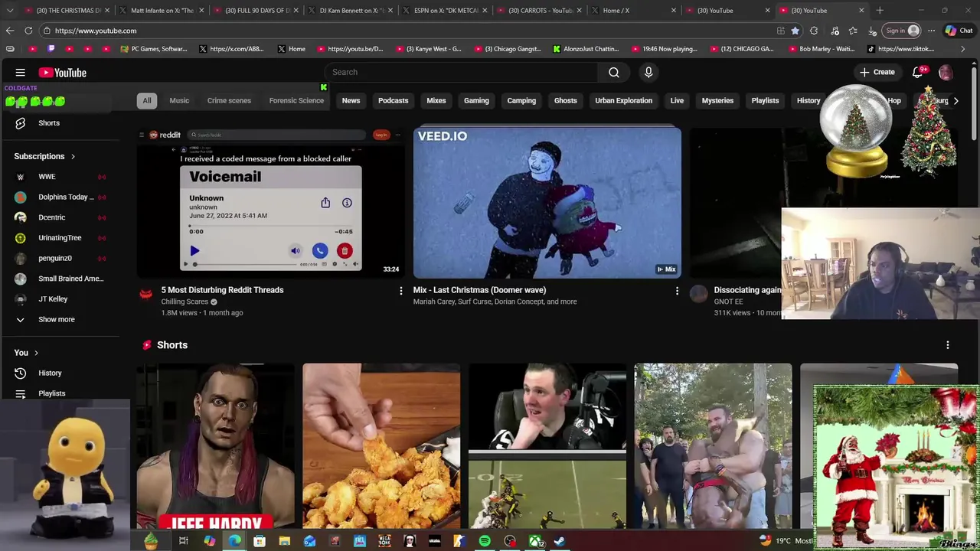Switch to THE CHRISTMAS tab
Viewport: 980px width, 551px height.
[68, 11]
